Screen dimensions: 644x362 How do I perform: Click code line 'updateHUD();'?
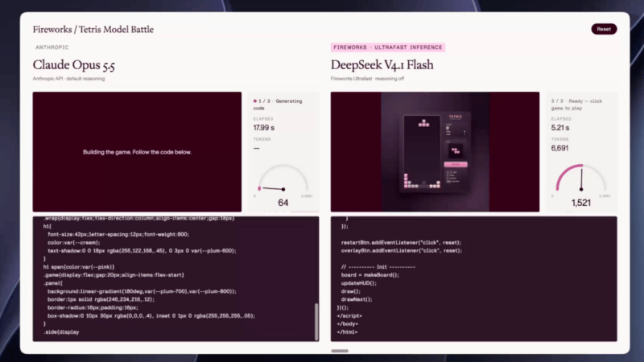click(358, 283)
